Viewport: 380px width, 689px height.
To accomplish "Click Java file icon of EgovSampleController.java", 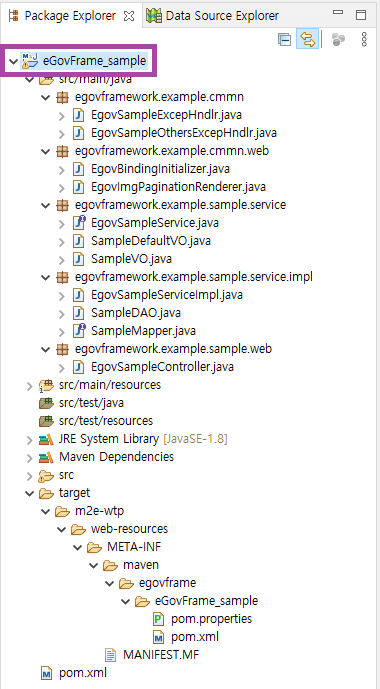I will (x=79, y=367).
